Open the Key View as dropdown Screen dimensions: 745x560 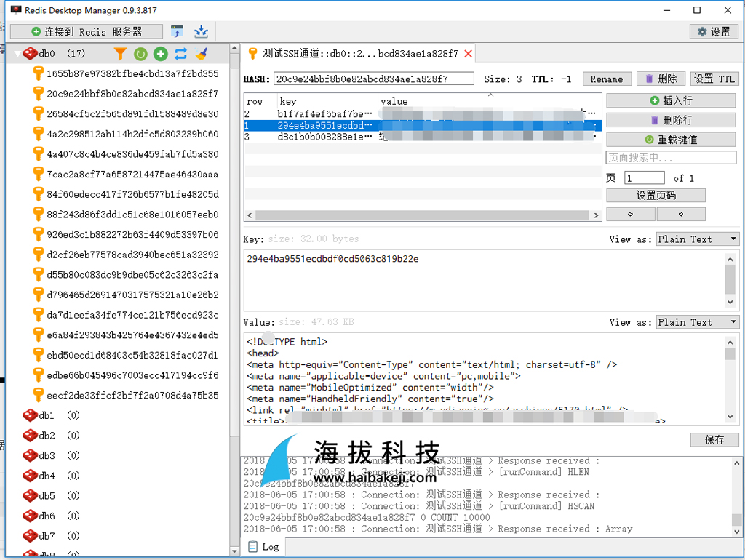tap(697, 239)
